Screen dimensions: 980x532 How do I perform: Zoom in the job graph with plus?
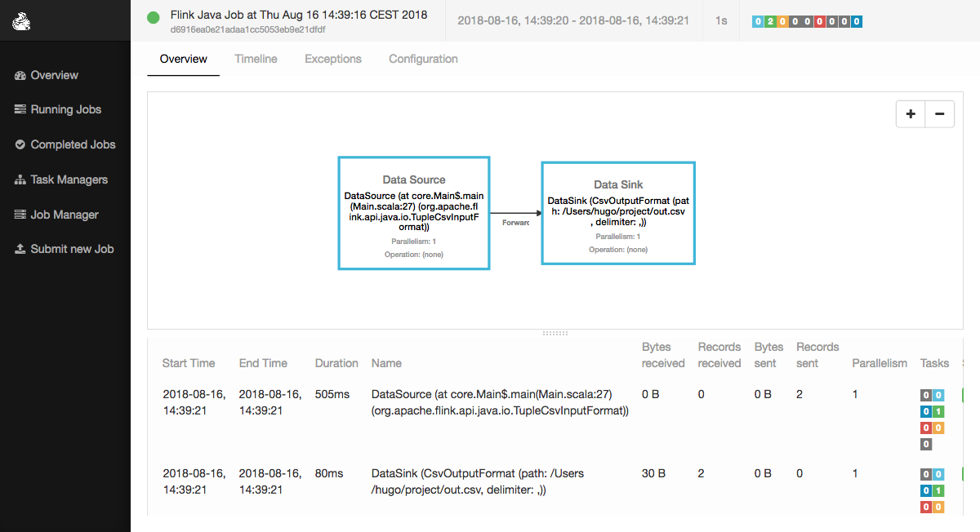(x=911, y=114)
